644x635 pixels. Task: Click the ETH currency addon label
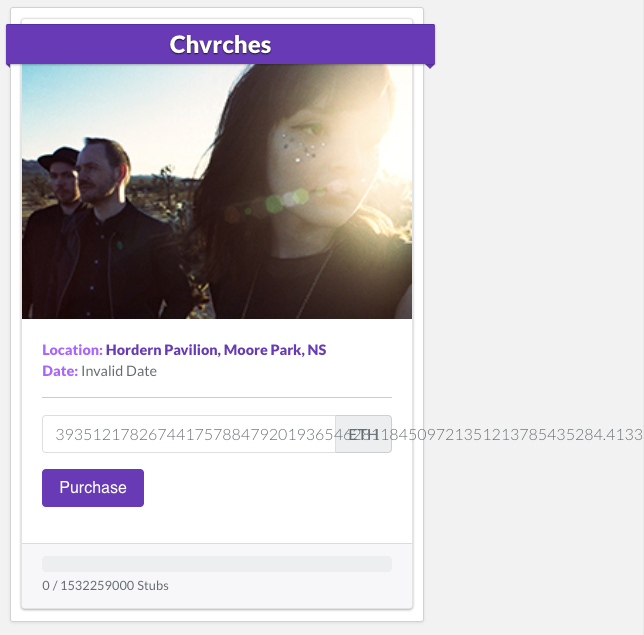pyautogui.click(x=363, y=434)
